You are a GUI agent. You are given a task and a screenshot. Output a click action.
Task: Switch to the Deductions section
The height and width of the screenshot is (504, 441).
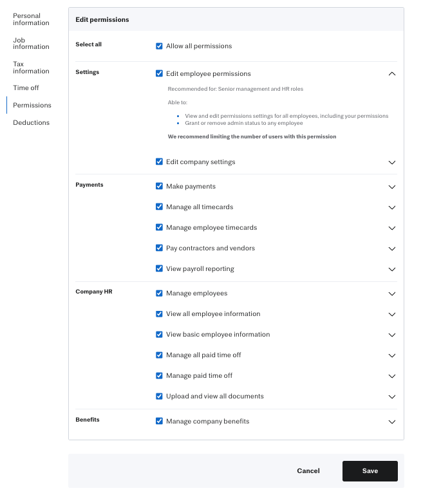pos(31,122)
